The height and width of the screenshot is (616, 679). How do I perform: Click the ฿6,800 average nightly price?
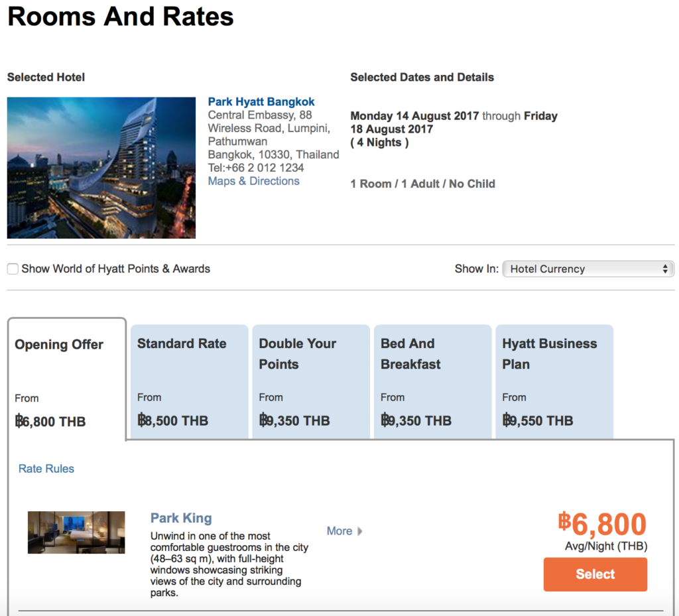tap(605, 524)
